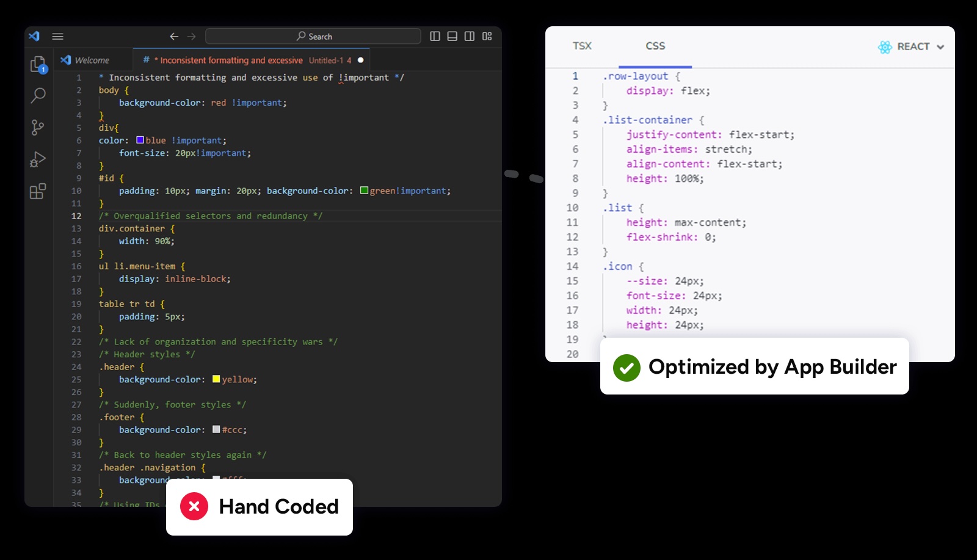The width and height of the screenshot is (977, 560).
Task: Click the Search command center field
Action: pyautogui.click(x=313, y=37)
